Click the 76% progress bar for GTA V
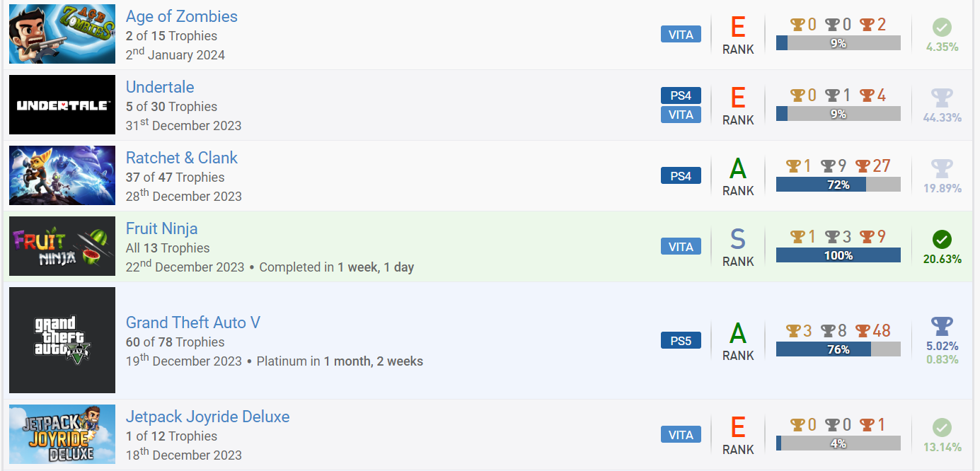Viewport: 980px width, 471px height. [838, 349]
